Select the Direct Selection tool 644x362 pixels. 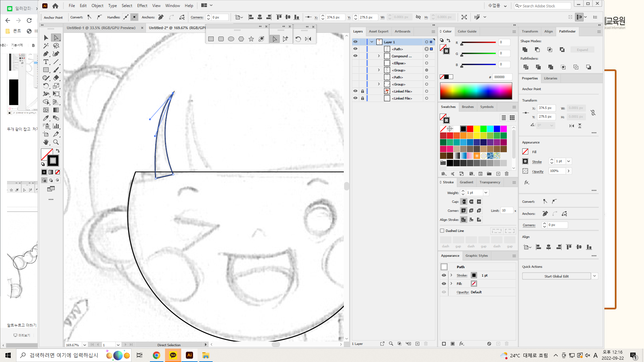pyautogui.click(x=56, y=38)
